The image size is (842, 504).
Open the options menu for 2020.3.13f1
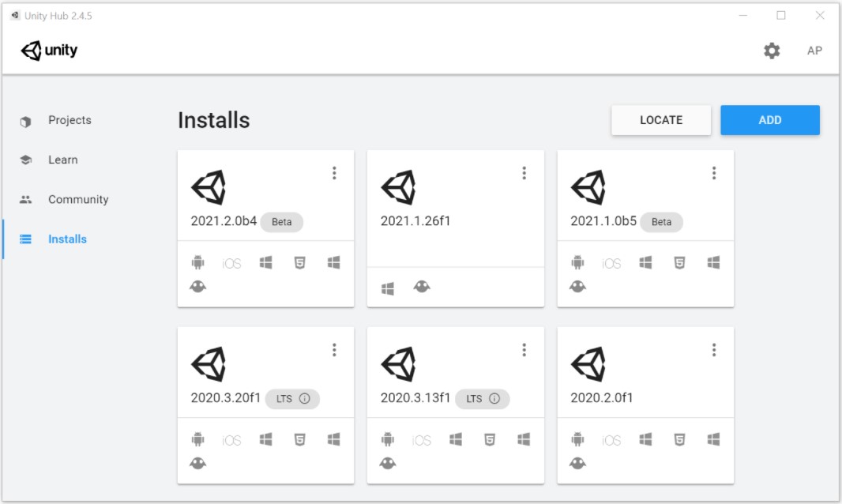(524, 349)
